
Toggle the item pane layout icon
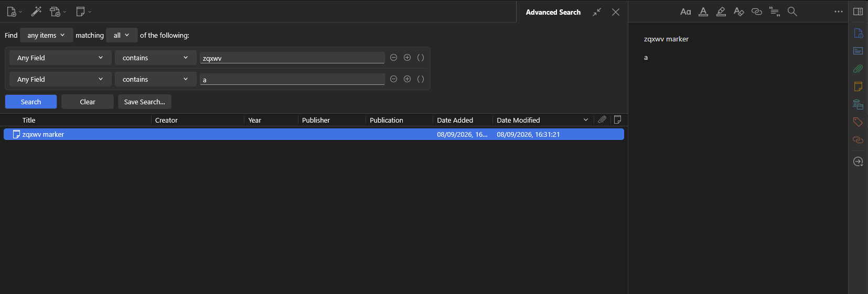(x=858, y=12)
